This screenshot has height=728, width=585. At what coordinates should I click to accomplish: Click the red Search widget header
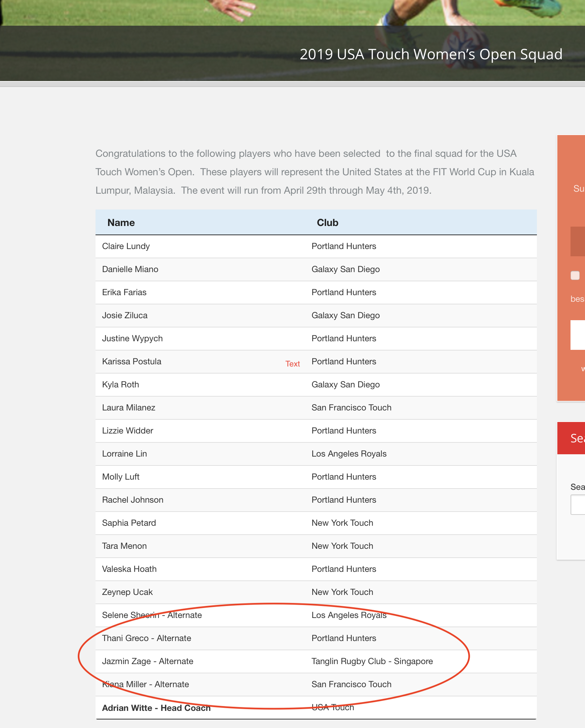point(571,438)
